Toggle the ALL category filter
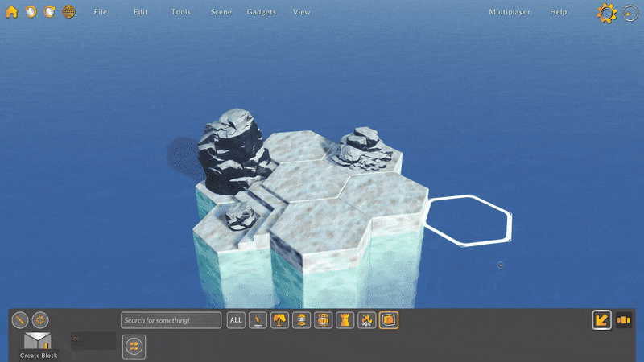644x362 pixels. click(236, 320)
